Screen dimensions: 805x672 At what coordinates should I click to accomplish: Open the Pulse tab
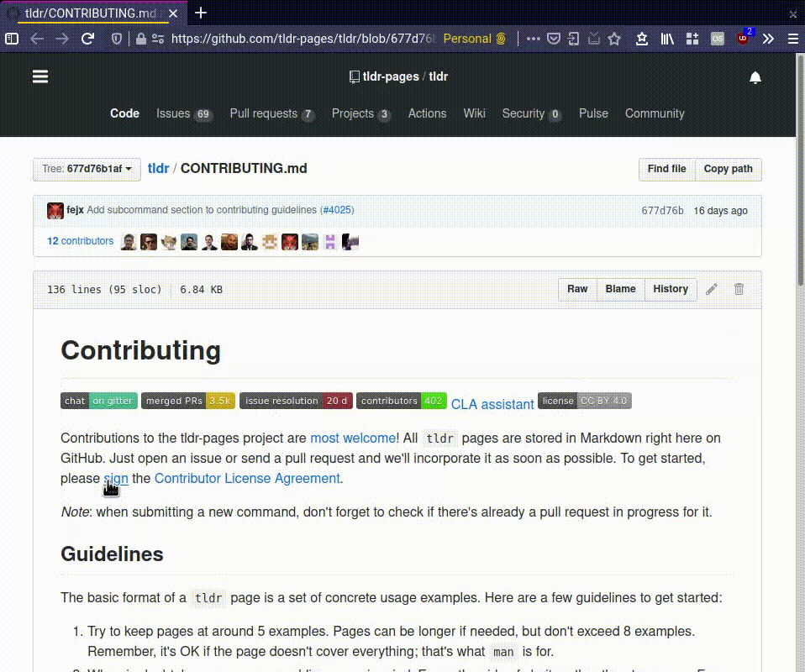(593, 113)
